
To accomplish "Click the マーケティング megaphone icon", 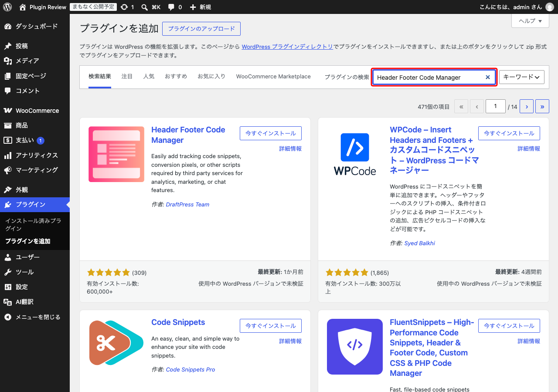I will (8, 170).
